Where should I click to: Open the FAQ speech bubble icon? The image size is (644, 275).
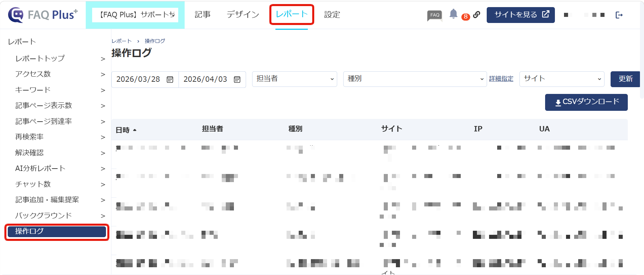click(x=434, y=15)
